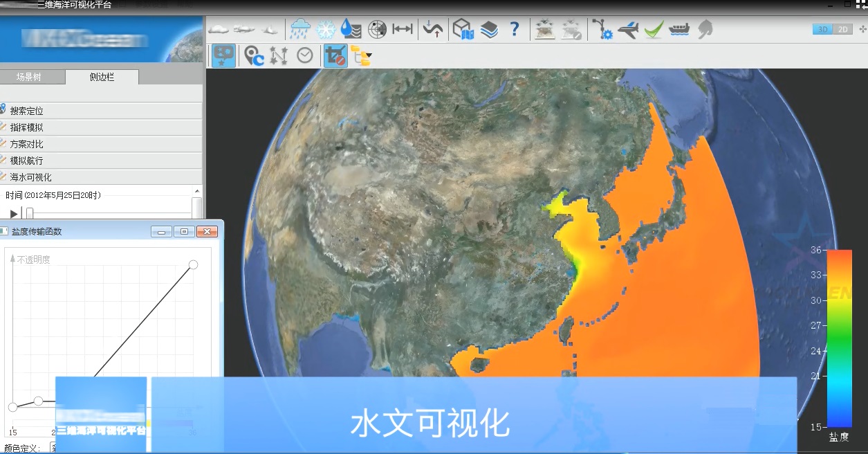The image size is (868, 454).
Task: Open help with the question mark icon
Action: (515, 29)
